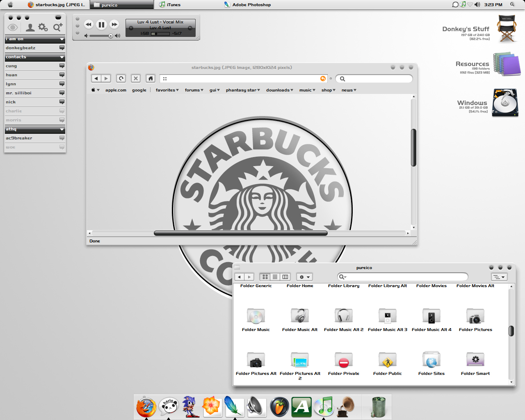Switch pureico to column view
This screenshot has width=525, height=420.
coord(285,277)
